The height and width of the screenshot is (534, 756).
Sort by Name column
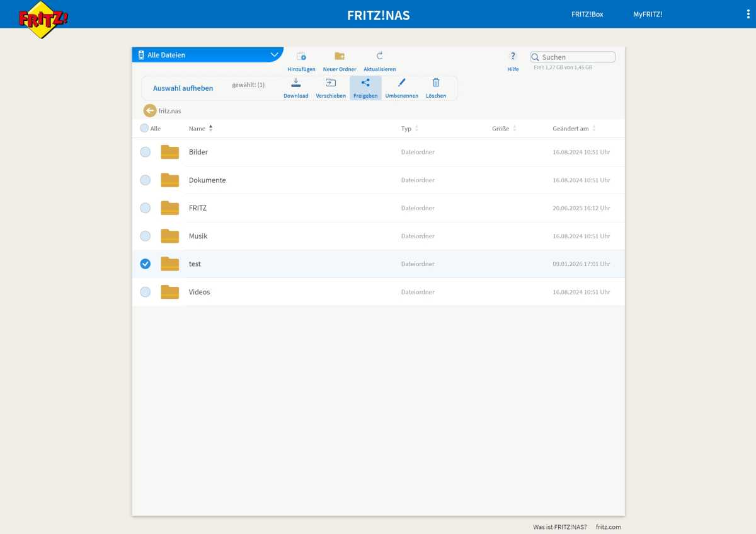tap(201, 128)
